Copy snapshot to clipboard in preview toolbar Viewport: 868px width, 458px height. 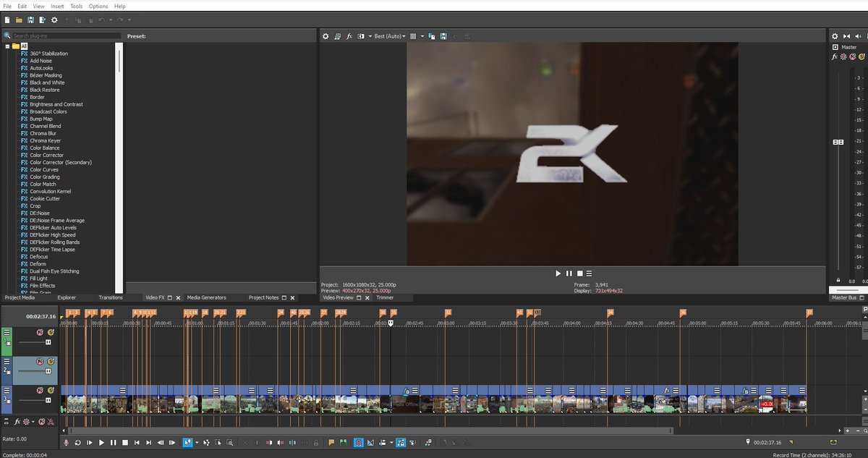pos(432,36)
